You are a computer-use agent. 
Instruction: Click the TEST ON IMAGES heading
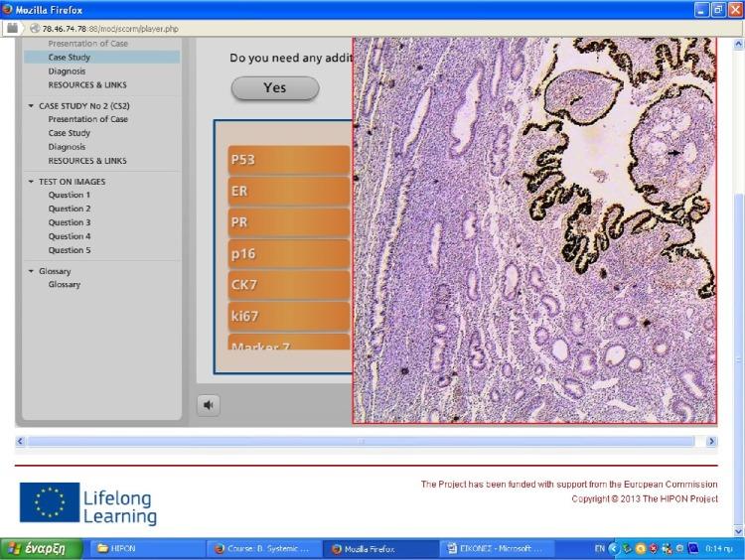pyautogui.click(x=72, y=182)
